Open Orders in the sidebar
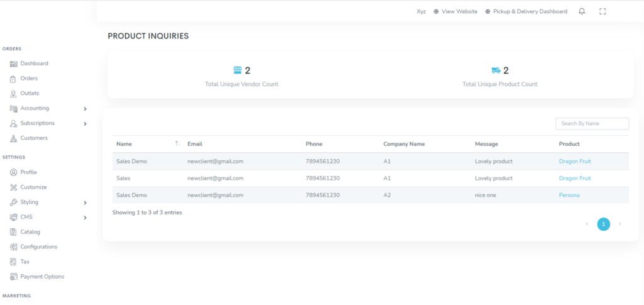 point(29,79)
